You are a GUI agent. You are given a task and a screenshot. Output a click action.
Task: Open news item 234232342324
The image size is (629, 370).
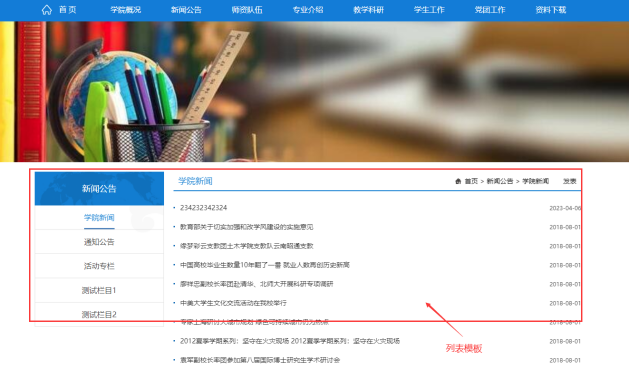tap(203, 207)
